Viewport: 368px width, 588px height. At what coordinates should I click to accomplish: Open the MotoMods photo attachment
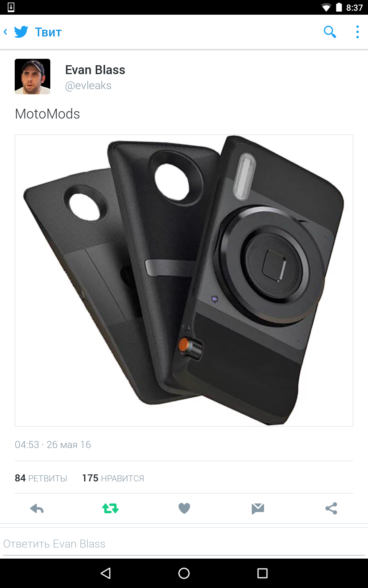tap(184, 280)
